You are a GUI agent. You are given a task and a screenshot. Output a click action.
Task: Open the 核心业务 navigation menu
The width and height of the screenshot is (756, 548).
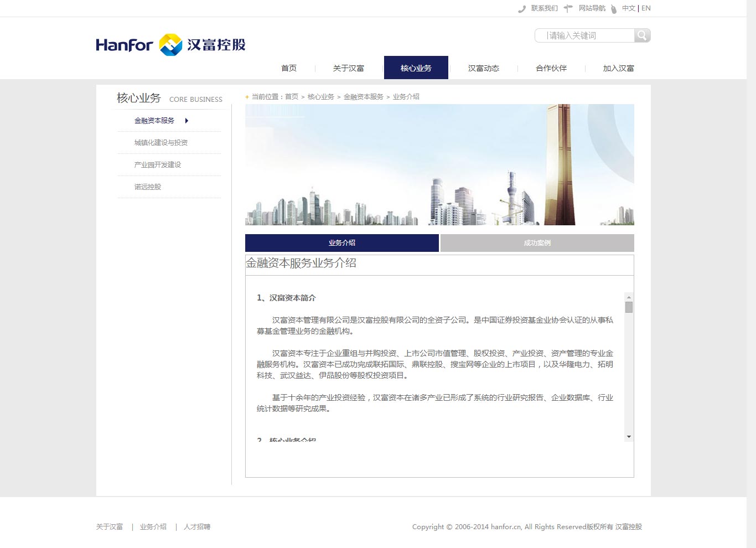tap(416, 68)
